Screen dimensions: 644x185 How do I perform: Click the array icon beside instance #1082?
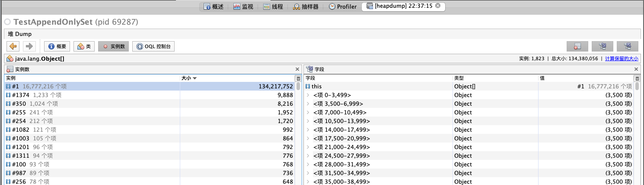8,130
